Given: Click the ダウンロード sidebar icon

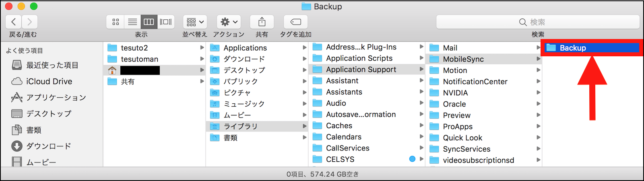Looking at the screenshot, I should click(17, 146).
